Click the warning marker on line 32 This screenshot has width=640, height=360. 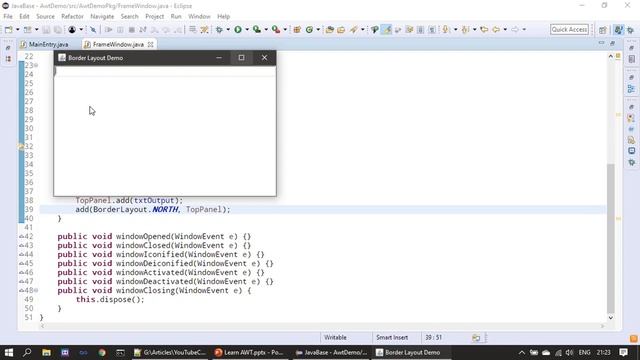21,147
